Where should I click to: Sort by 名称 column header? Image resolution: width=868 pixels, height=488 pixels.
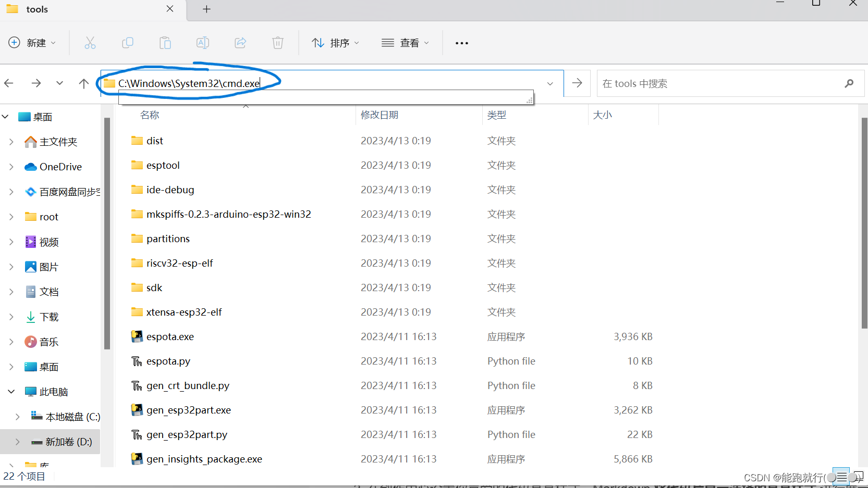(x=150, y=115)
